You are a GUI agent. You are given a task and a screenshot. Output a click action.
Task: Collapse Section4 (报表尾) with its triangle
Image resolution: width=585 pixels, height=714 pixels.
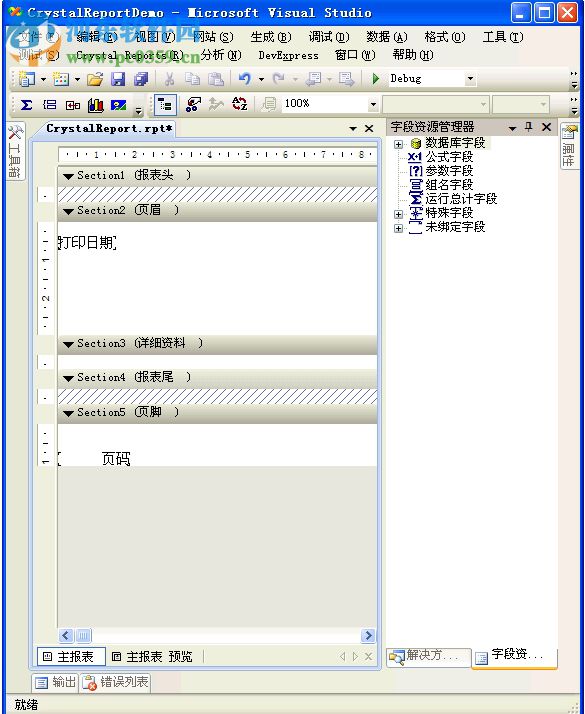coord(68,378)
